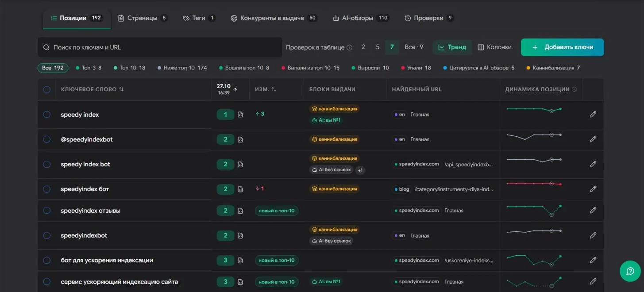Select the speedyindex бот keyword checkbox
The image size is (644, 292).
(x=46, y=189)
